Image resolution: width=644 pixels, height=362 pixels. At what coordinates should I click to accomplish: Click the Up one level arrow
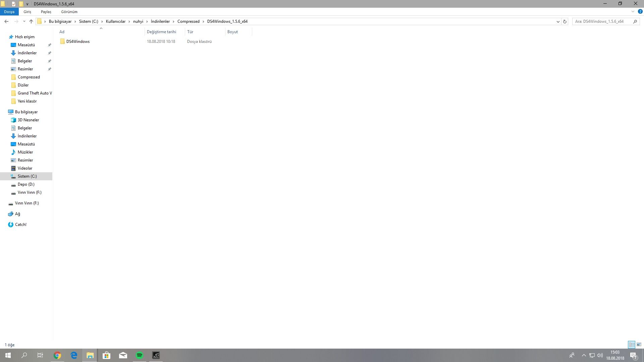(x=31, y=21)
